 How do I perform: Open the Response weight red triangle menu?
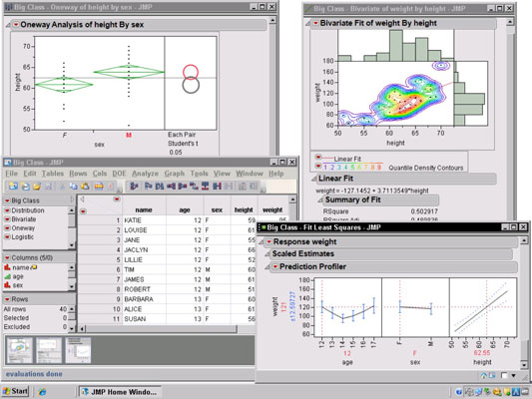pos(269,241)
